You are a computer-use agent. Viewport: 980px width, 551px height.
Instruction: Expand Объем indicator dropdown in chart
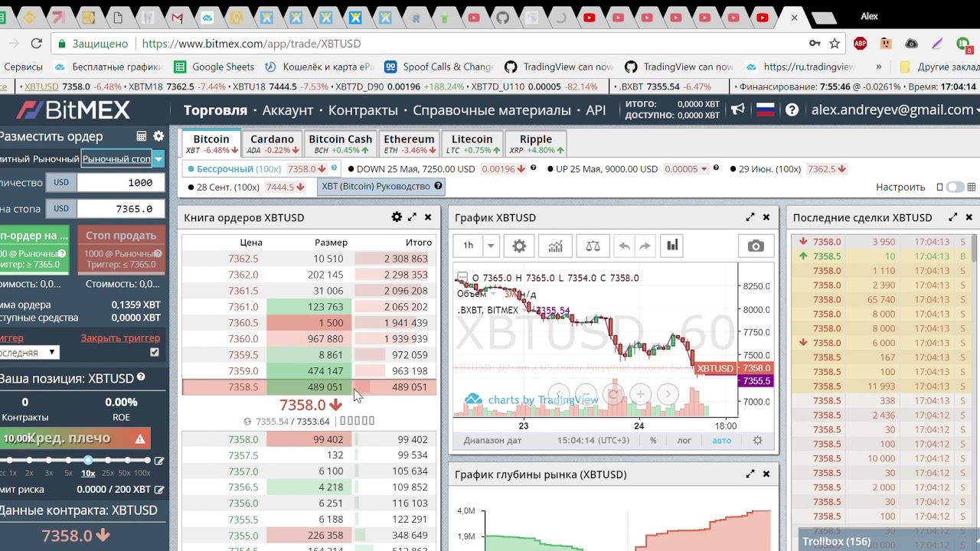tap(492, 294)
